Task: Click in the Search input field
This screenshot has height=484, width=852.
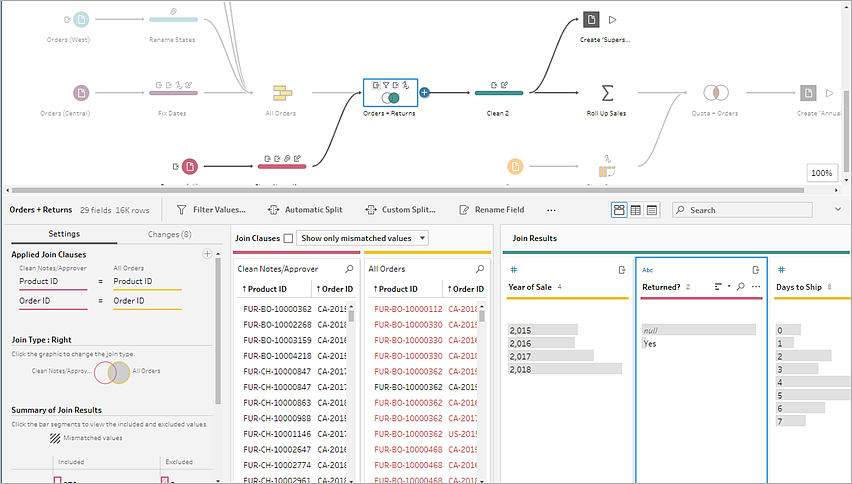Action: [742, 210]
